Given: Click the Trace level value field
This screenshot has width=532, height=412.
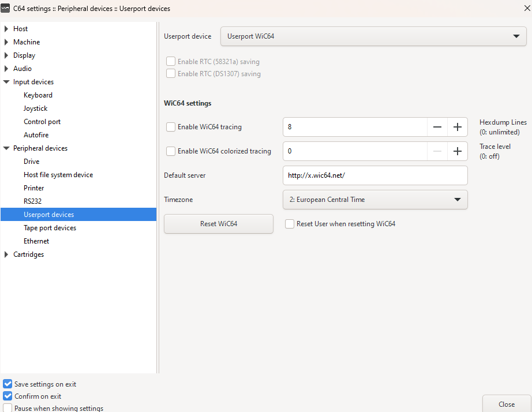Looking at the screenshot, I should (355, 151).
